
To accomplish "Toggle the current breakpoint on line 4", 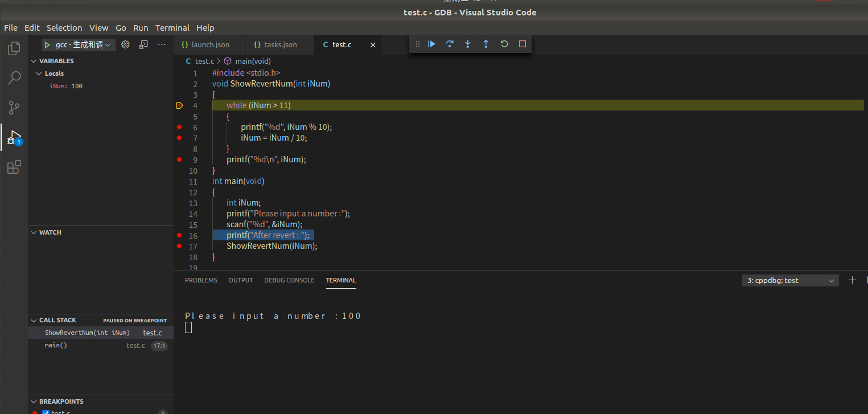I will [x=179, y=105].
